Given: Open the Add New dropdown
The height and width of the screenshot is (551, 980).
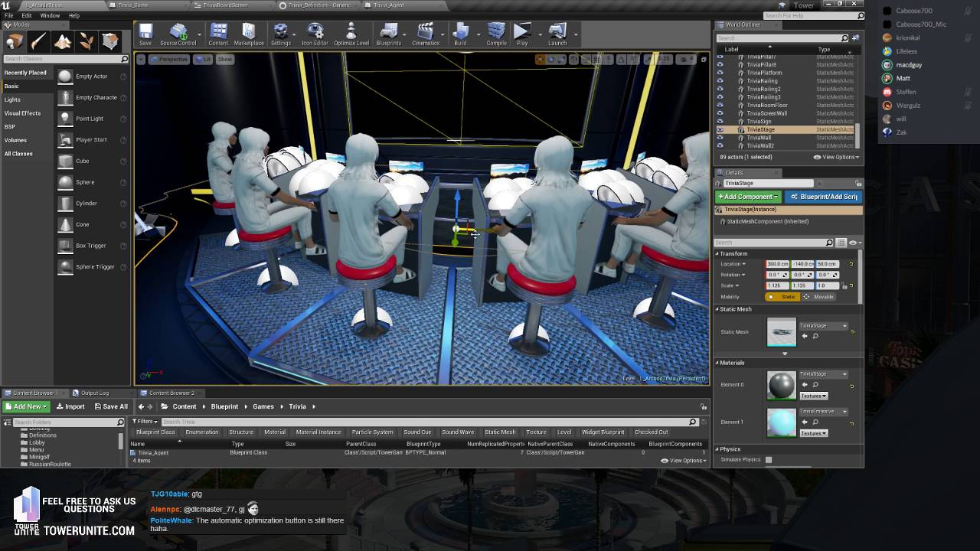Looking at the screenshot, I should [27, 406].
